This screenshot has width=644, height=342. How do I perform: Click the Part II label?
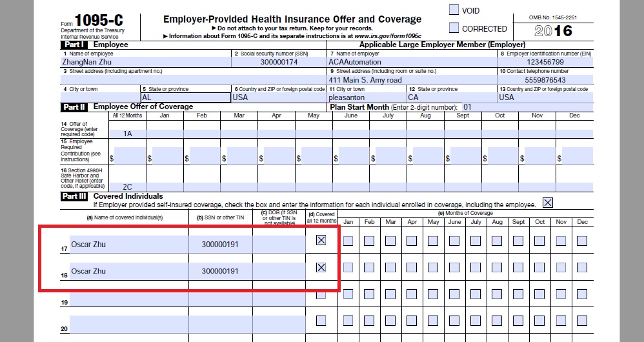74,107
